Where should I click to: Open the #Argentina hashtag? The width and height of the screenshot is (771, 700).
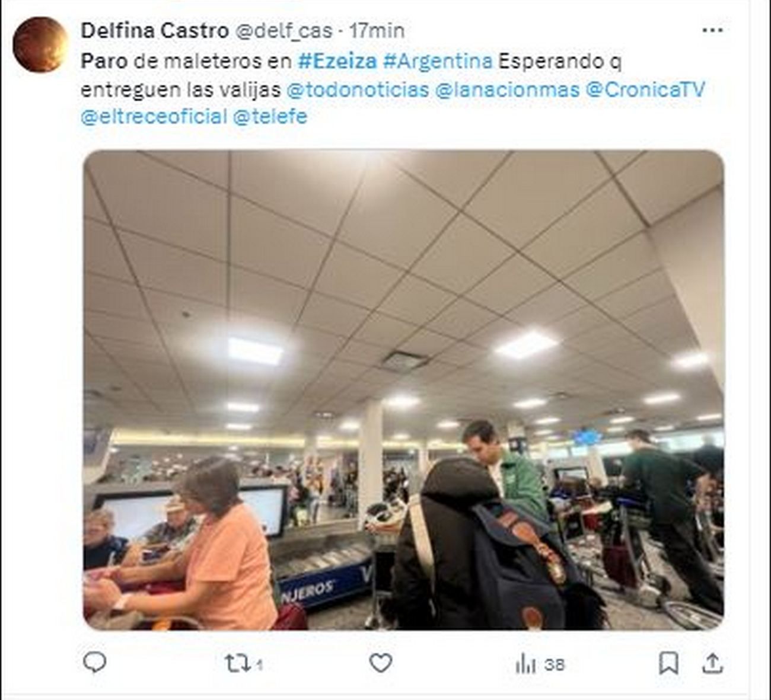[x=438, y=60]
